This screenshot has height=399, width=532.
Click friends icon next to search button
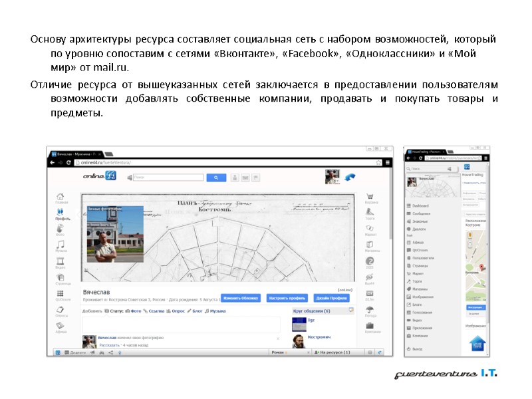pyautogui.click(x=235, y=178)
